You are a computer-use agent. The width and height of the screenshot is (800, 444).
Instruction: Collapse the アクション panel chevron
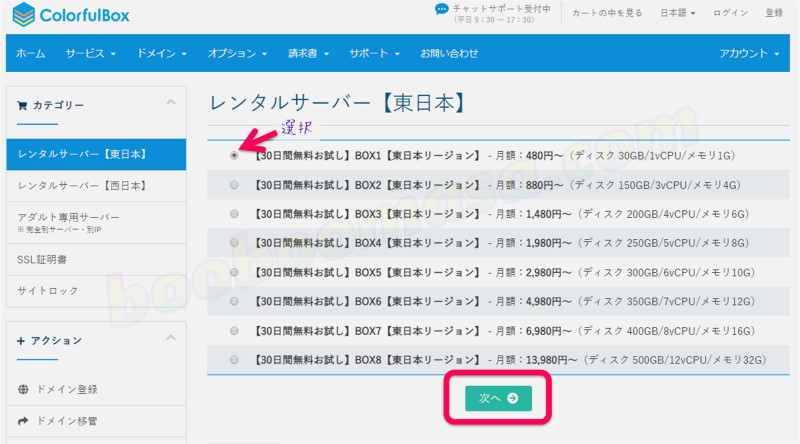pyautogui.click(x=171, y=337)
